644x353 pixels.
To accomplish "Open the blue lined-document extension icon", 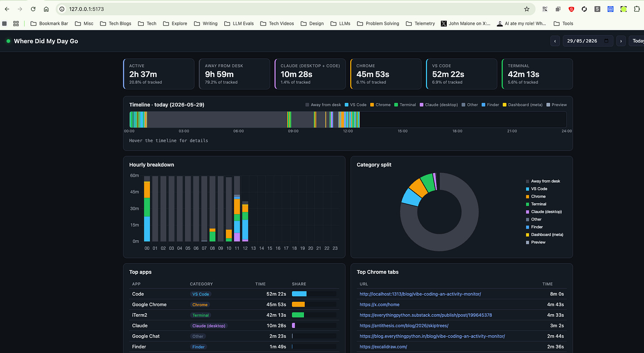I will (610, 9).
